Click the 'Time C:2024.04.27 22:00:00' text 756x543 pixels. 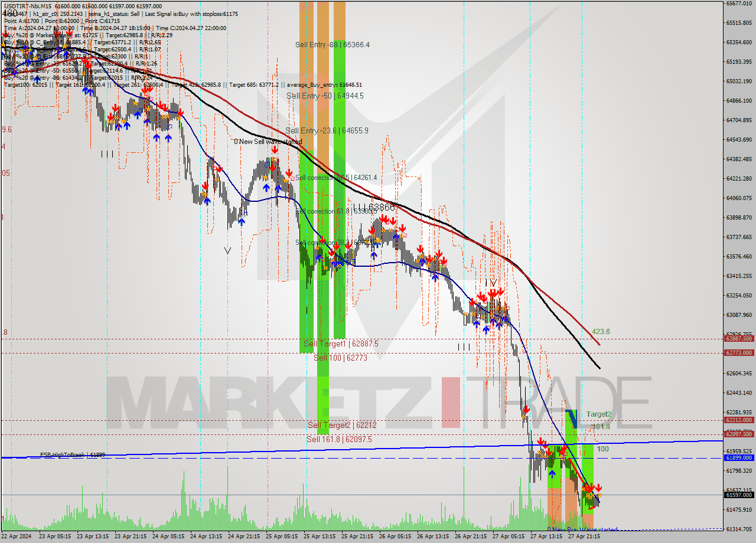point(190,28)
